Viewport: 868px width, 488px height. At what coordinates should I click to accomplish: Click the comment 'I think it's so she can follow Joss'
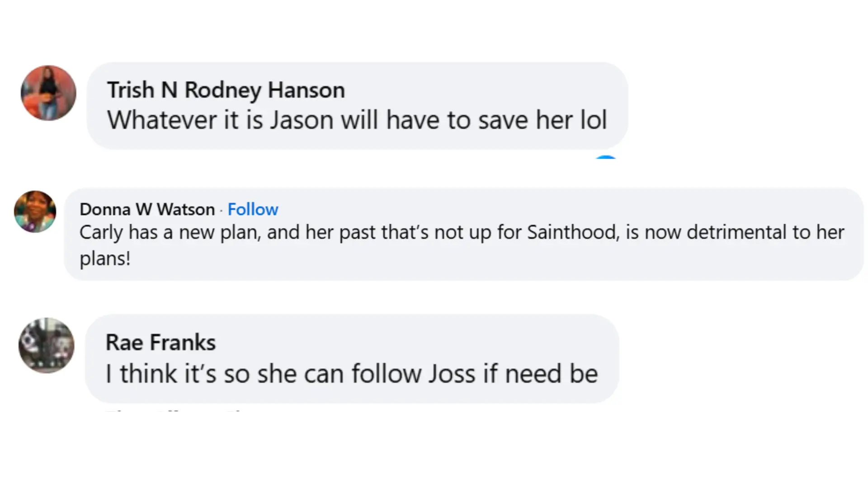[x=351, y=374]
